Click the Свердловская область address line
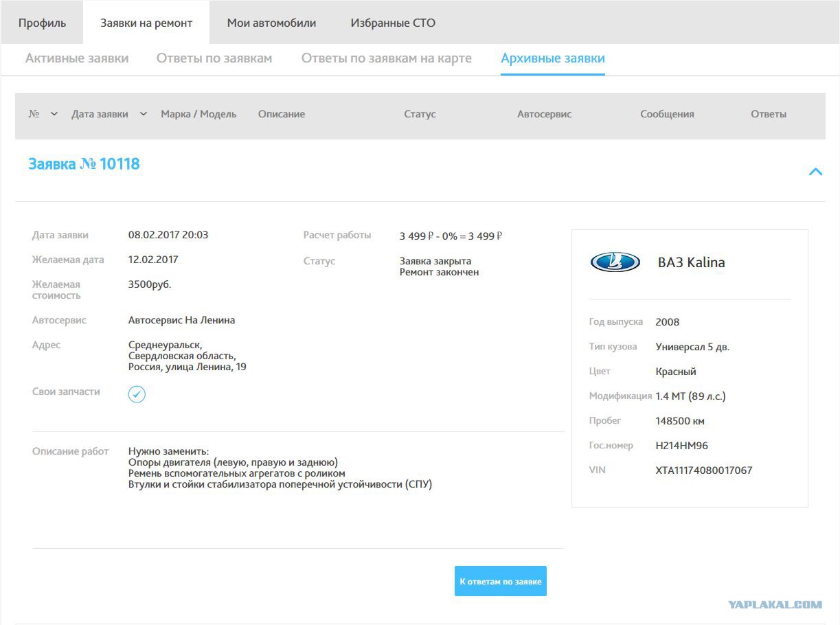The height and width of the screenshot is (625, 840). (182, 356)
